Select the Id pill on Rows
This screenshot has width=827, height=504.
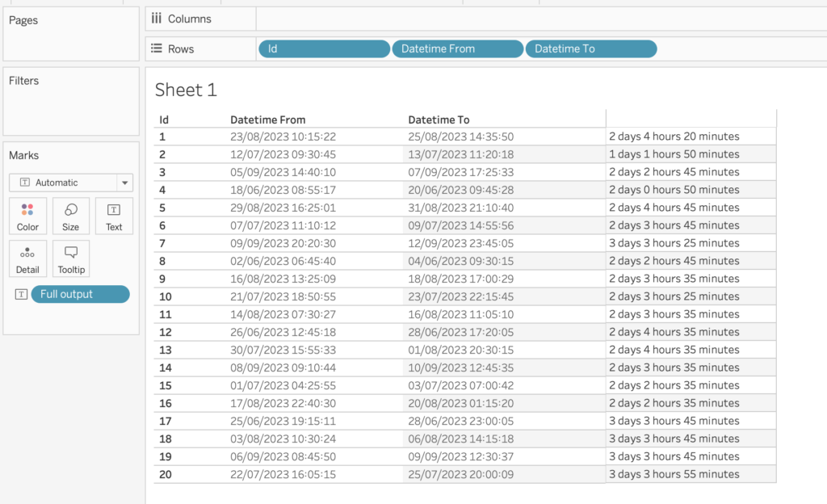point(324,49)
